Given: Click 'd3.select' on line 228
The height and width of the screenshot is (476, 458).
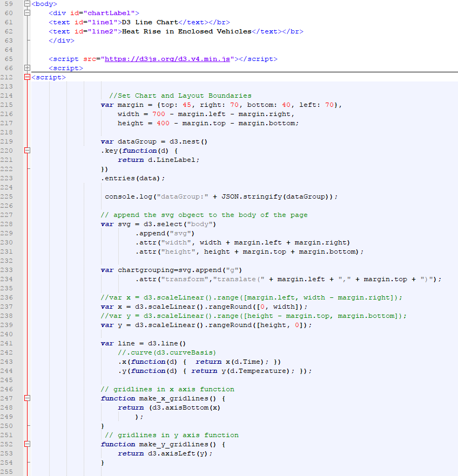Looking at the screenshot, I should 163,224.
